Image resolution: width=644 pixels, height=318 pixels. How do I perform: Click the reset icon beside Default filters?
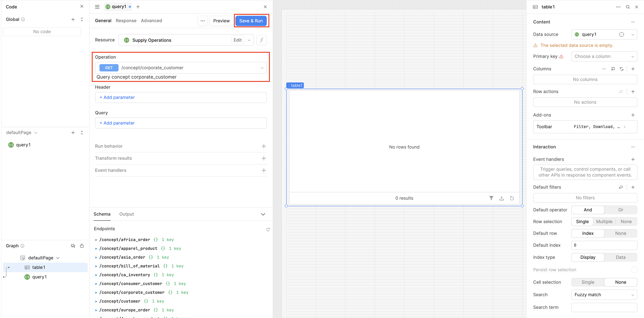point(621,187)
